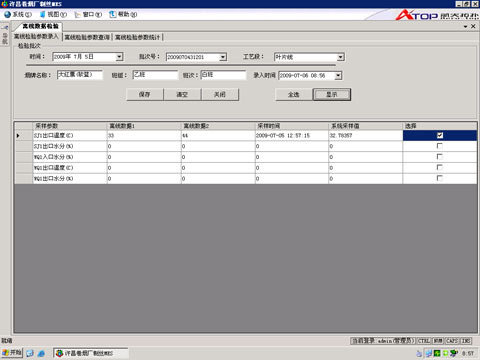Click the 窗口 menu icon
Screen dimensions: 480x360
pos(77,15)
